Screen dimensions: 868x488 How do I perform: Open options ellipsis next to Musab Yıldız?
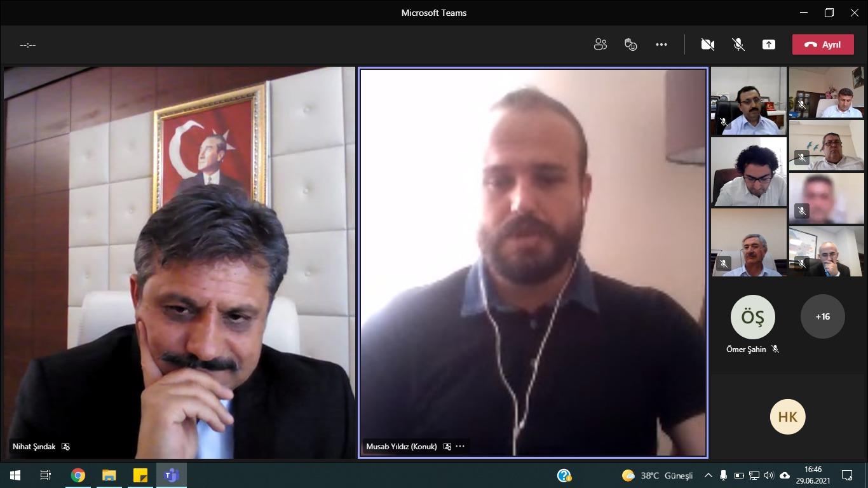pos(460,447)
